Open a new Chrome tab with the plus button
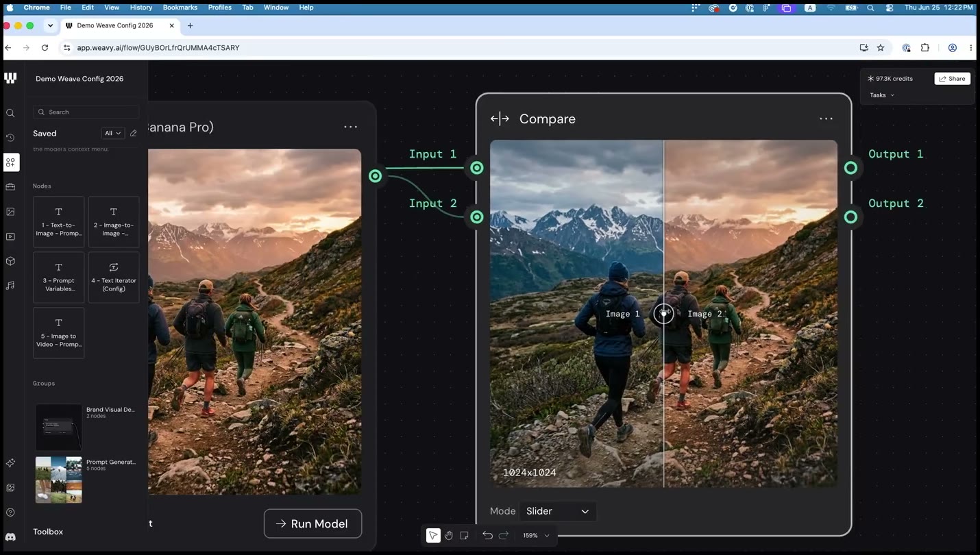 [x=190, y=25]
